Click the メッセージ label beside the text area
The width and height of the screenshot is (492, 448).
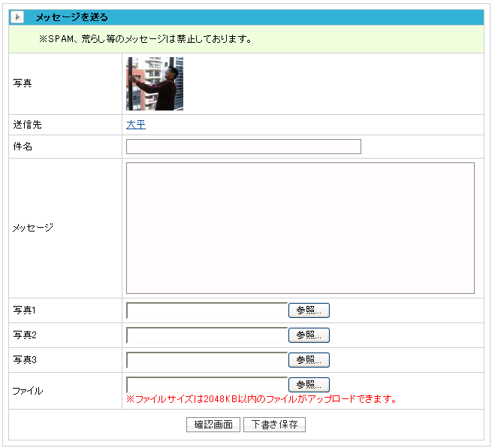click(33, 228)
